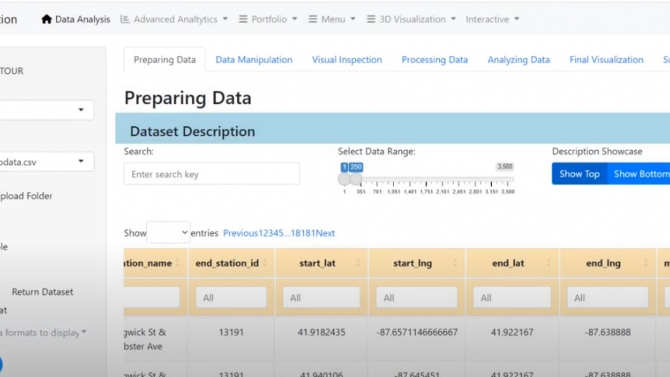Click the start_lng filter box
670x377 pixels.
coord(417,297)
